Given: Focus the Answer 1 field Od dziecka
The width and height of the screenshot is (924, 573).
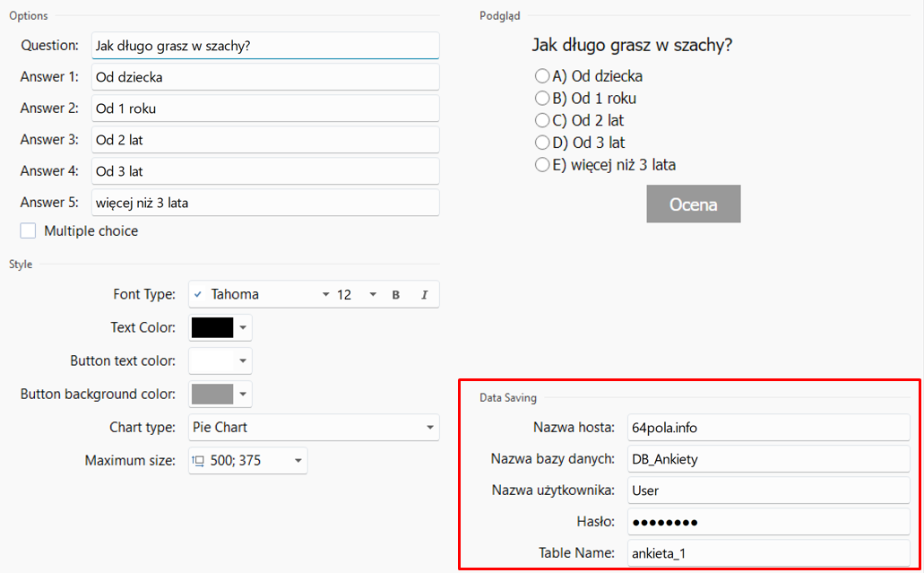Looking at the screenshot, I should coord(265,76).
